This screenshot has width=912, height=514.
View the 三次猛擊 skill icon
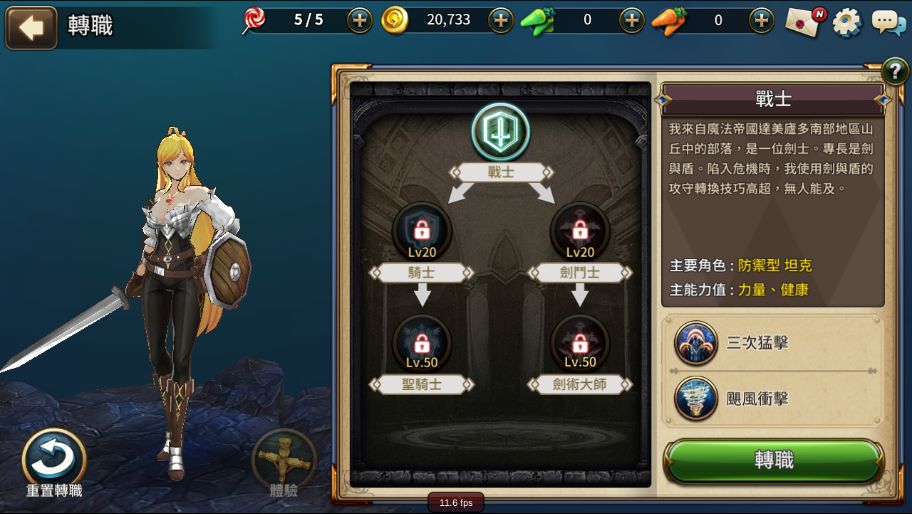tap(696, 343)
